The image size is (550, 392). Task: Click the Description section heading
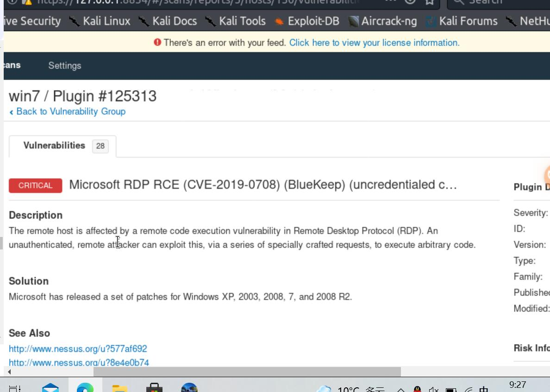[x=36, y=215]
